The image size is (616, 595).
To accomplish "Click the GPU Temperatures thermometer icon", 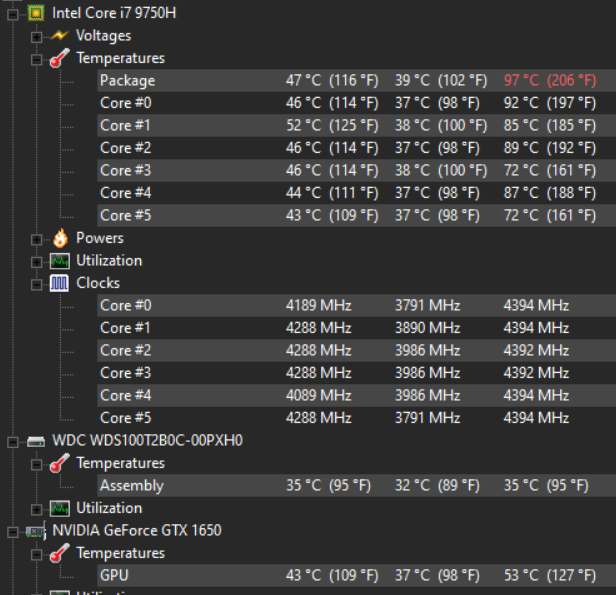I will (x=59, y=553).
